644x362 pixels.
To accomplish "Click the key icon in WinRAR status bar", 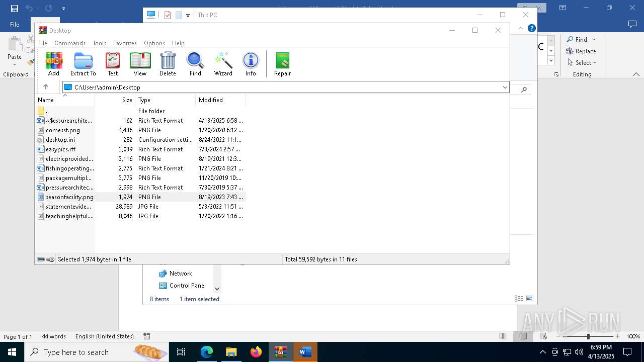I will [x=50, y=259].
